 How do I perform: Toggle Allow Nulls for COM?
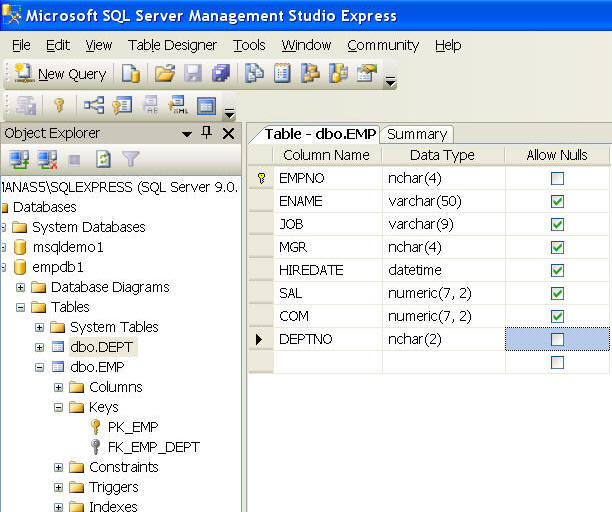tap(557, 316)
